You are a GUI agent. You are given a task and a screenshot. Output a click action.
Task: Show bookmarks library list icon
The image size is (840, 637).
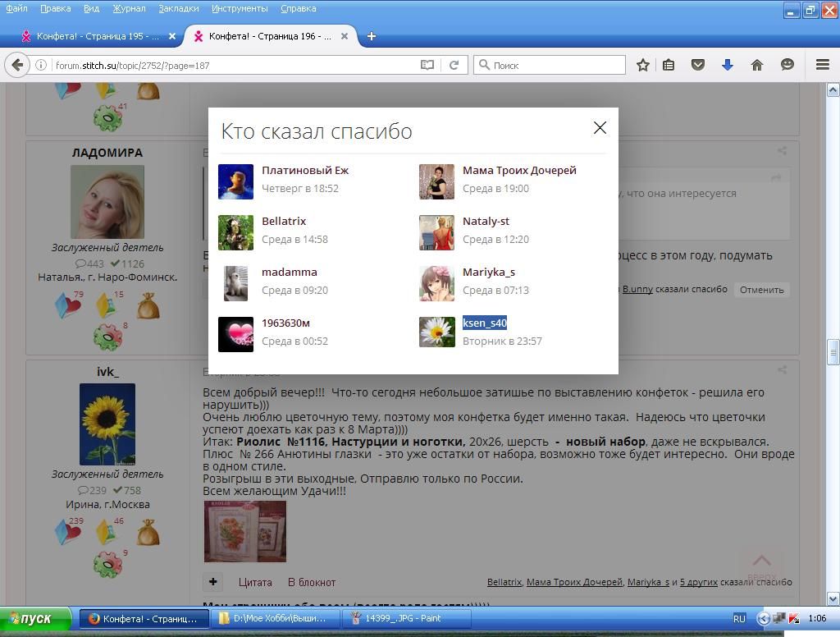click(669, 65)
